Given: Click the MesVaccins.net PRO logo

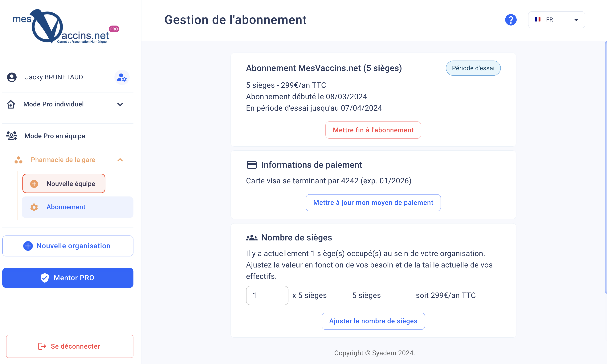Looking at the screenshot, I should tap(66, 26).
